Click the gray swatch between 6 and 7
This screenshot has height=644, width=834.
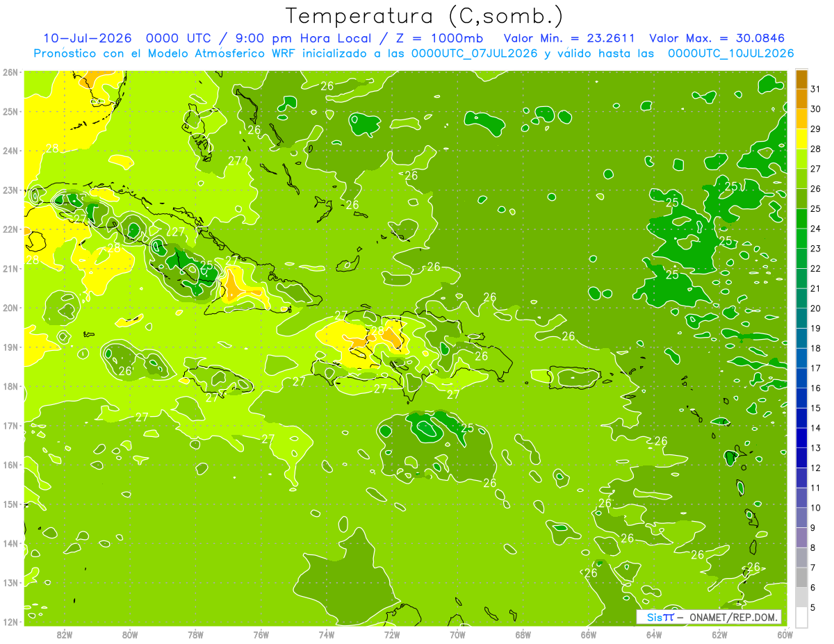801,577
